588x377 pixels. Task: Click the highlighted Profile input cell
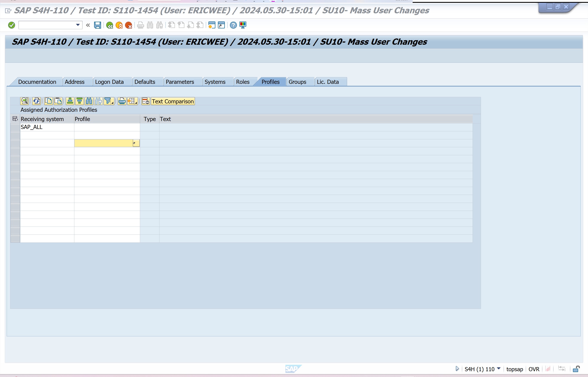(103, 143)
